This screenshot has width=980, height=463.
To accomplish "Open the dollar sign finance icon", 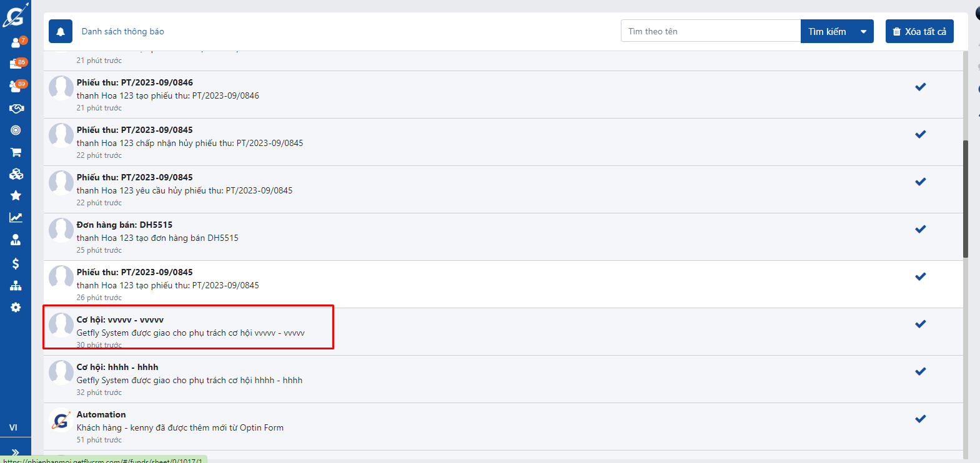I will pos(16,263).
